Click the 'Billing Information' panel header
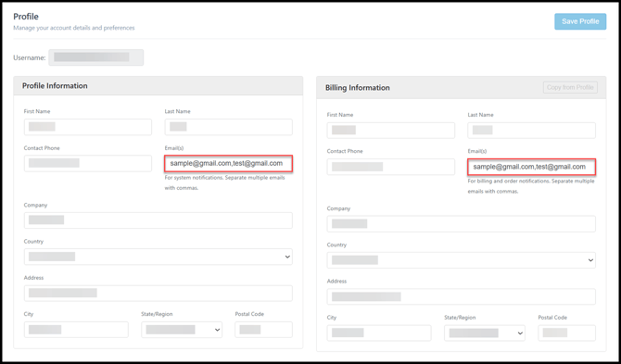Screen dimensions: 621x364 (x=462, y=87)
